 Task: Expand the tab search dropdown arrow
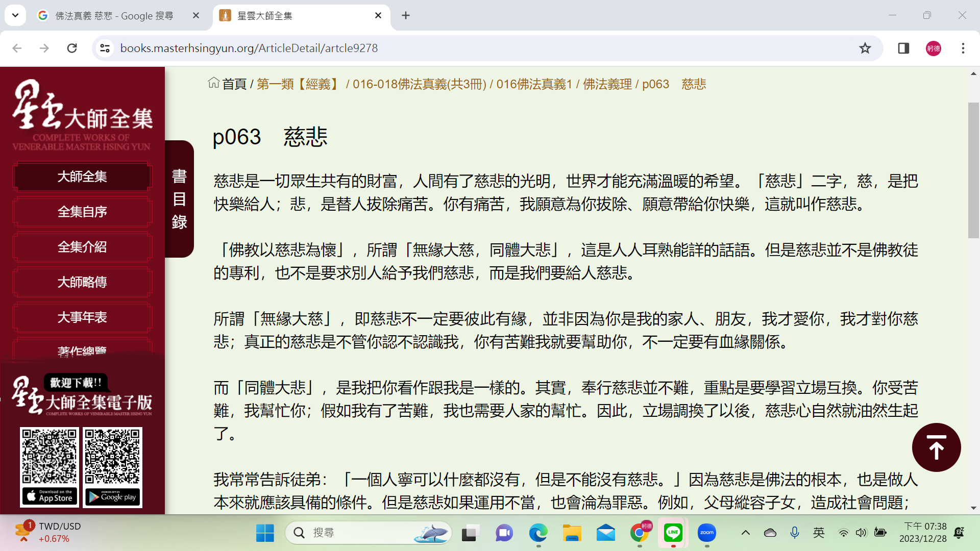15,15
